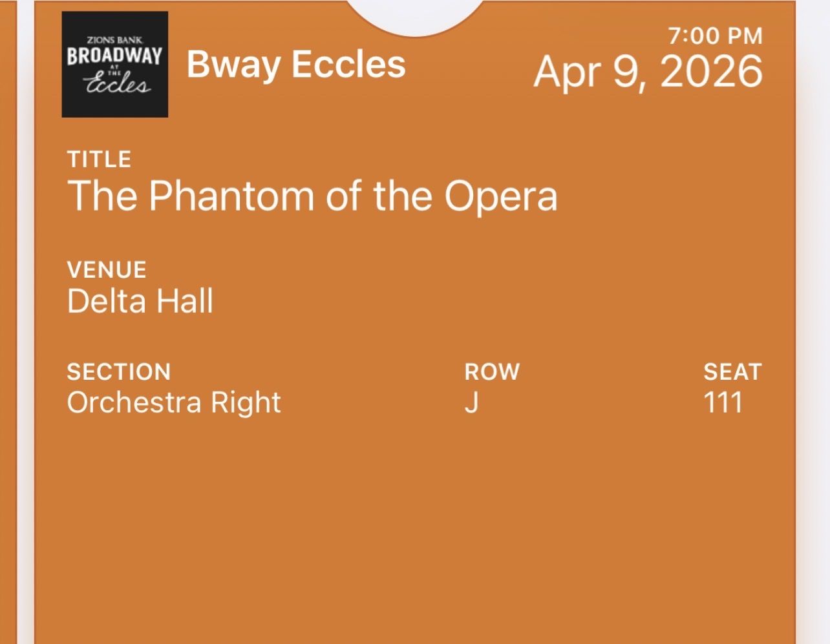This screenshot has width=830, height=644.
Task: Tap the Orchestra Right section value
Action: pos(174,402)
